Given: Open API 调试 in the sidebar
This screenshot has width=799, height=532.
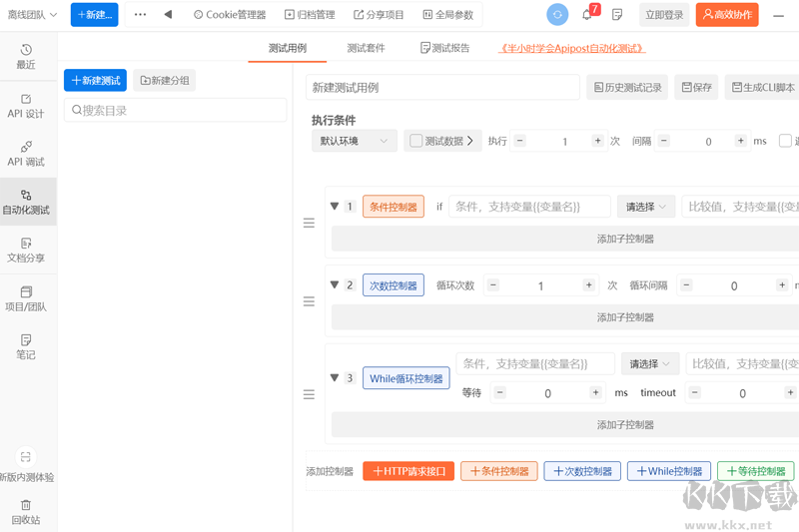Looking at the screenshot, I should pyautogui.click(x=26, y=153).
